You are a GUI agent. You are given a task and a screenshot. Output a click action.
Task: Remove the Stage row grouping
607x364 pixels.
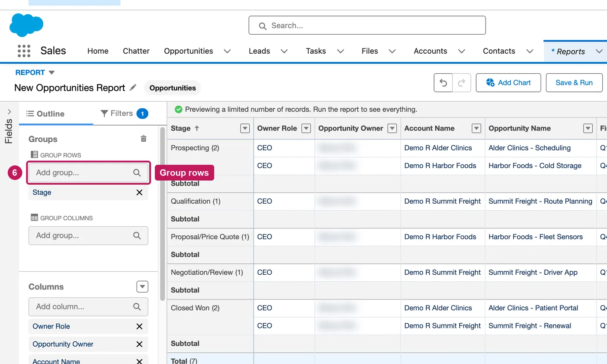click(139, 192)
